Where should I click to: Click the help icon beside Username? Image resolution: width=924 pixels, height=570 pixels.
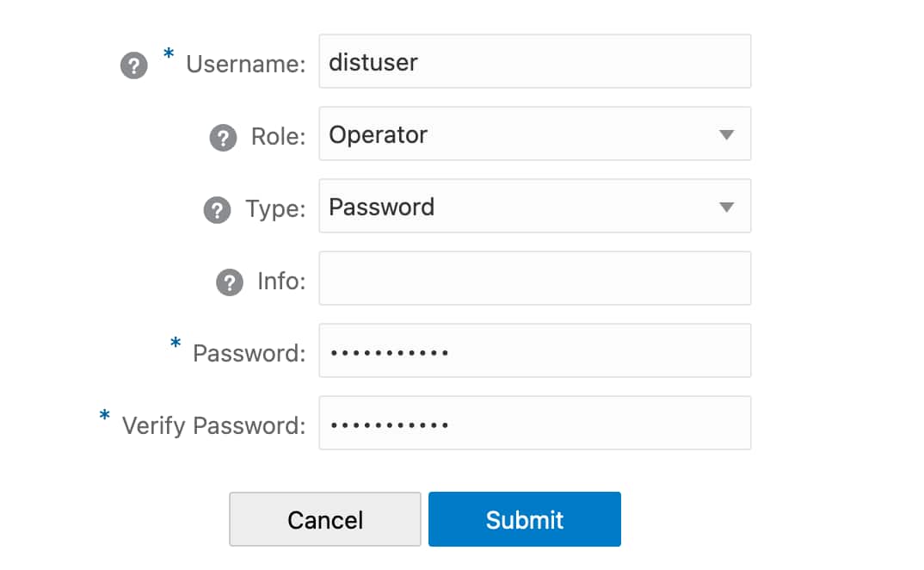click(133, 65)
